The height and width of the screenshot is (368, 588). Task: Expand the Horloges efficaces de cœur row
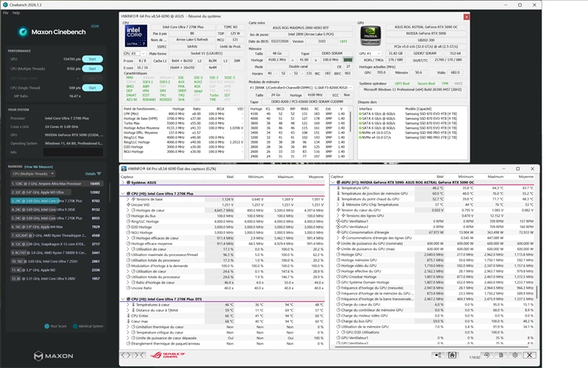pos(128,238)
